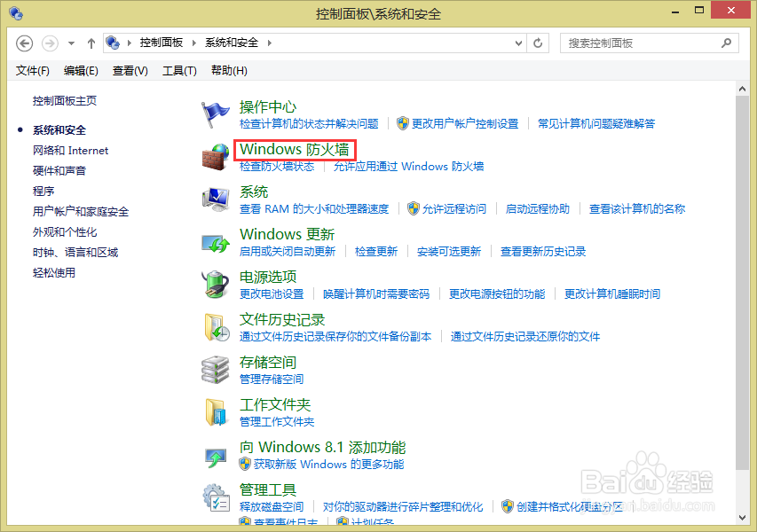757x532 pixels.
Task: Open the 文件(F) menu
Action: point(32,71)
